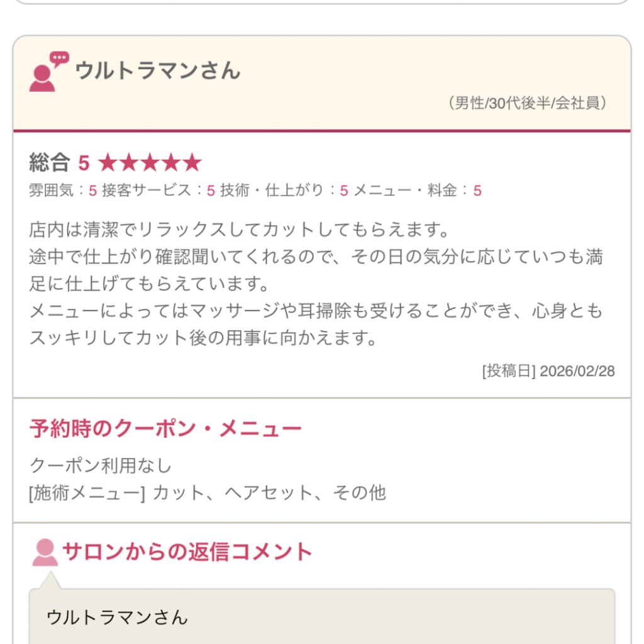Click the fifth rating star
Screen dimensions: 644x644
click(191, 164)
